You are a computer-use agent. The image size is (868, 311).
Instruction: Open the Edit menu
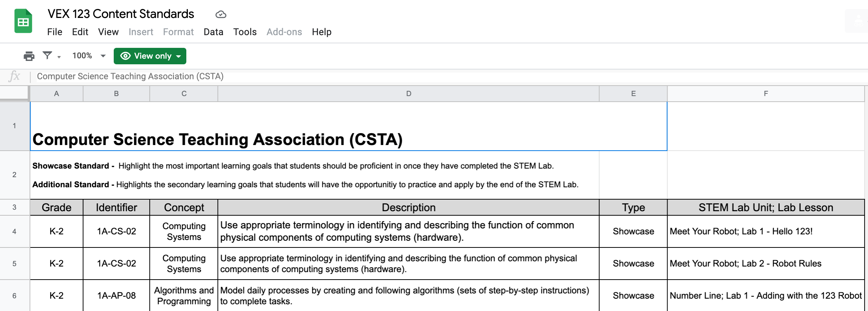coord(80,32)
